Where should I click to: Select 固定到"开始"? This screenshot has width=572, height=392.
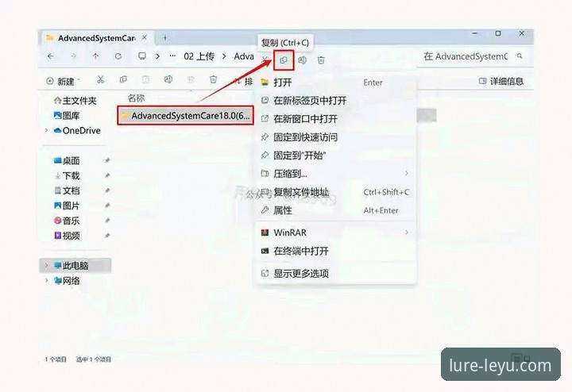(x=336, y=156)
